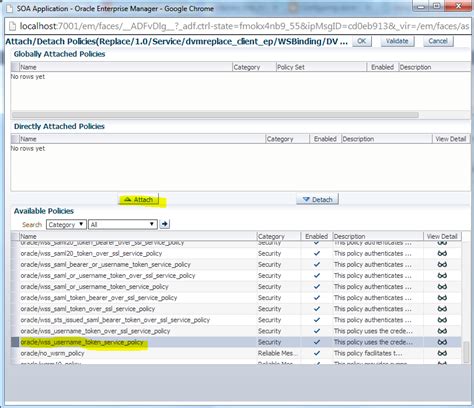Run the policy search arrow icon

[x=164, y=224]
